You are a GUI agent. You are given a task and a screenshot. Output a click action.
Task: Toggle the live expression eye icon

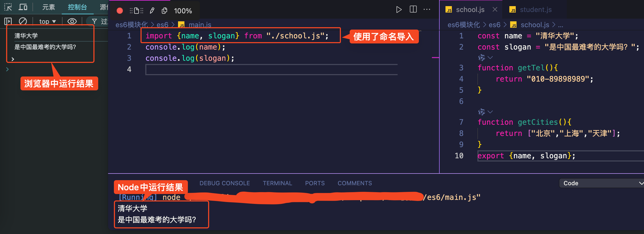click(x=72, y=21)
